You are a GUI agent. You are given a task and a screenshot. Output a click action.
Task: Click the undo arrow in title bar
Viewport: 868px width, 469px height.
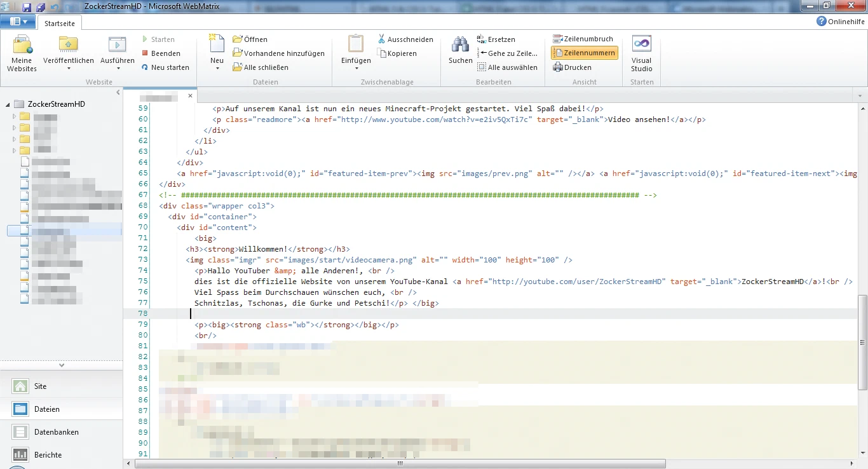click(54, 8)
